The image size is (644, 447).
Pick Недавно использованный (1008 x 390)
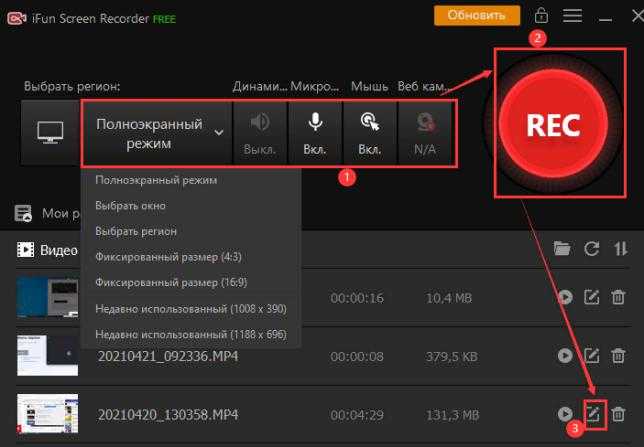191,309
